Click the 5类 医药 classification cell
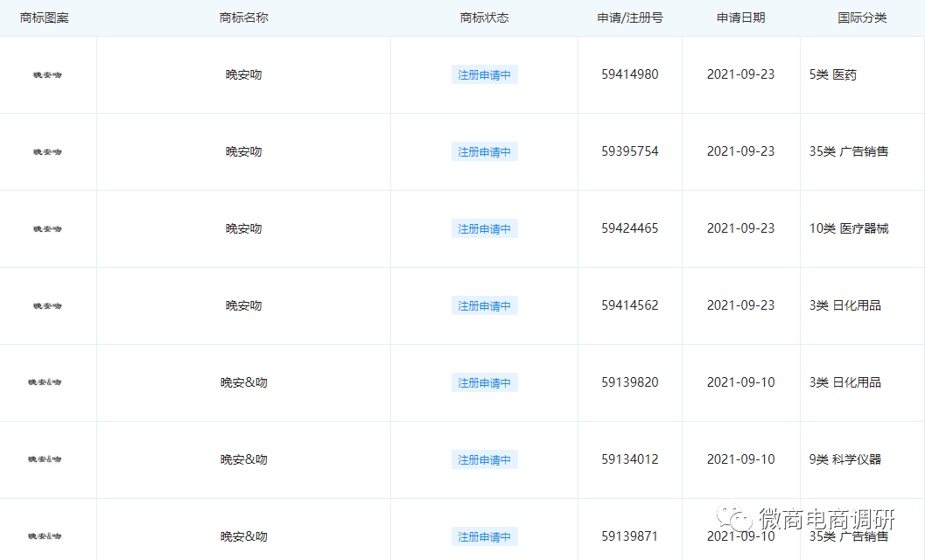925x560 pixels. tap(833, 75)
